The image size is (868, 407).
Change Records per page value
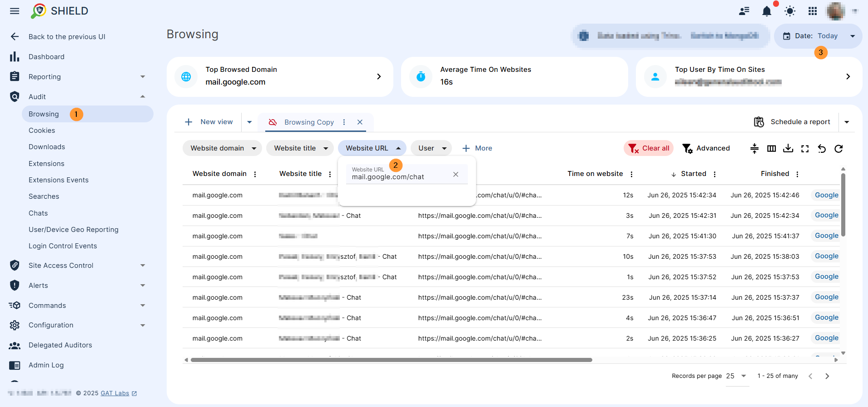click(x=737, y=376)
